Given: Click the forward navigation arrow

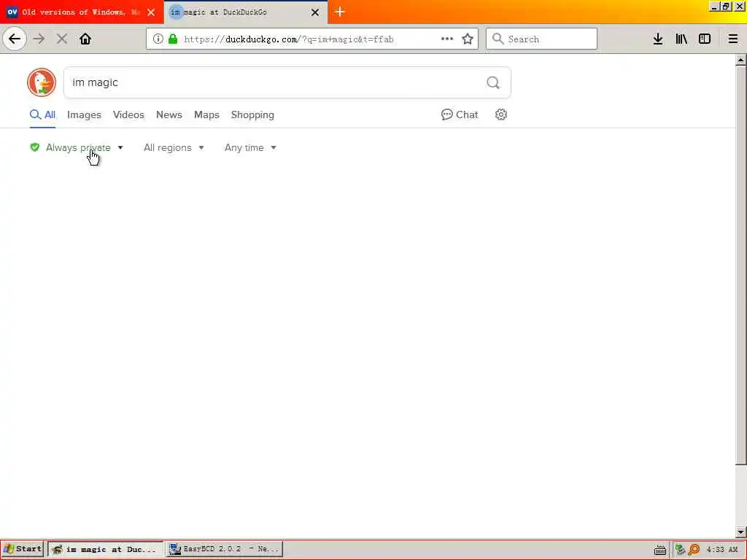Looking at the screenshot, I should (x=39, y=39).
